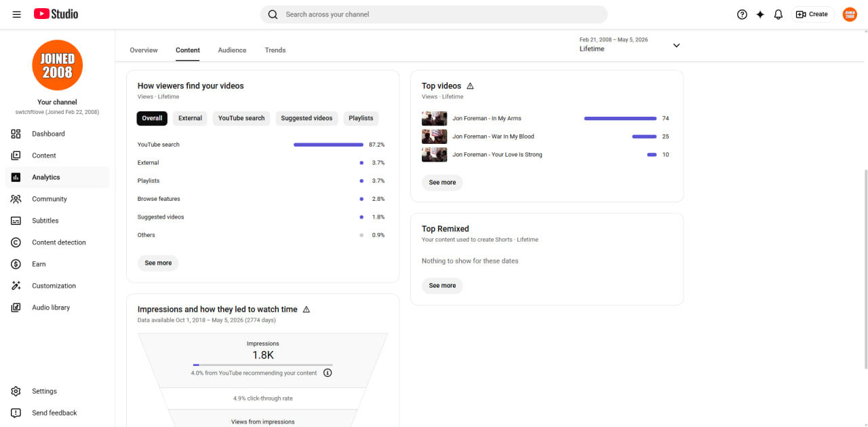Click the impressions recommendation progress bar
The image size is (868, 427).
tap(263, 365)
